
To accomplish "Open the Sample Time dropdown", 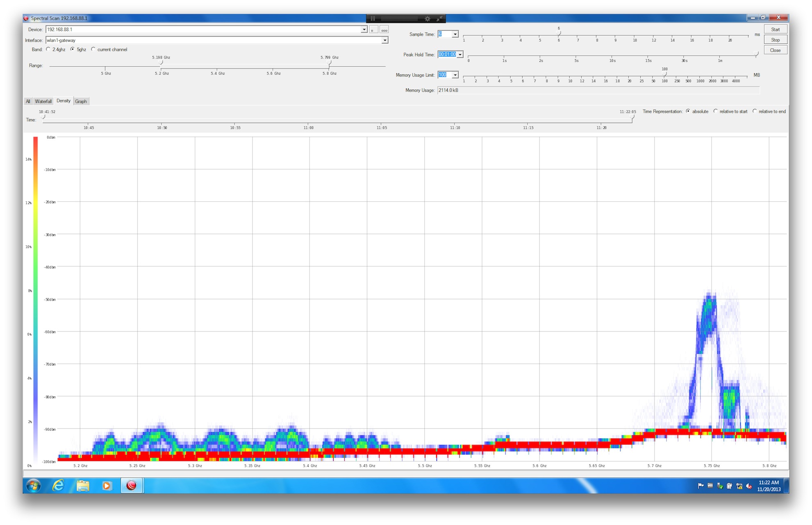I will point(455,34).
